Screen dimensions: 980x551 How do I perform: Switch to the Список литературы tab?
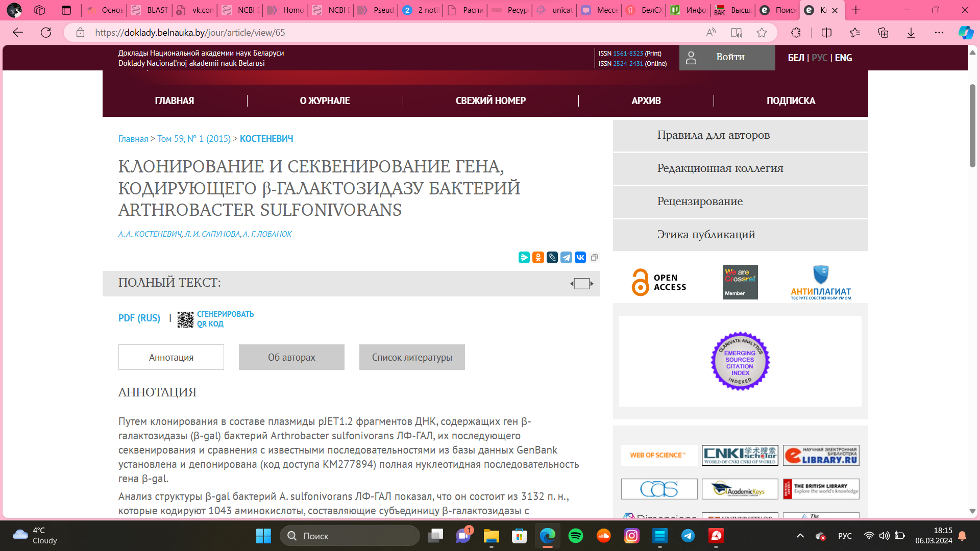point(412,357)
